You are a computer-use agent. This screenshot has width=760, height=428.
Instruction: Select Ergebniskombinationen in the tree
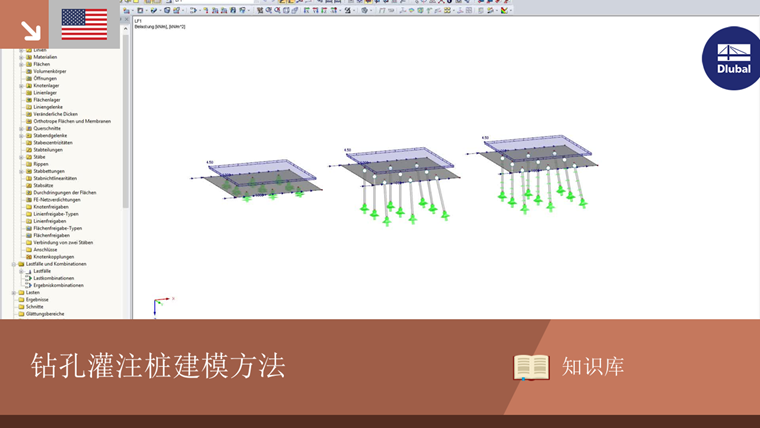(58, 285)
